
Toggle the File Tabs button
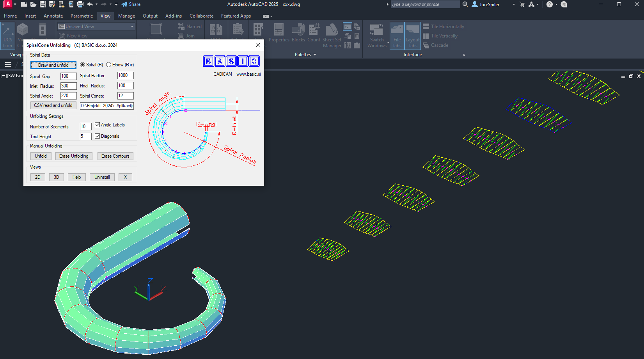click(397, 36)
